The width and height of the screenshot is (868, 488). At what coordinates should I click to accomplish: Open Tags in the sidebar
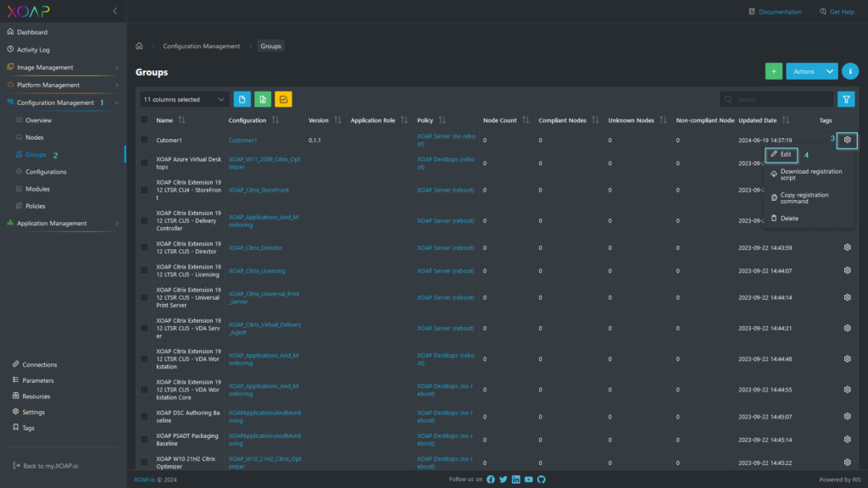pos(28,428)
